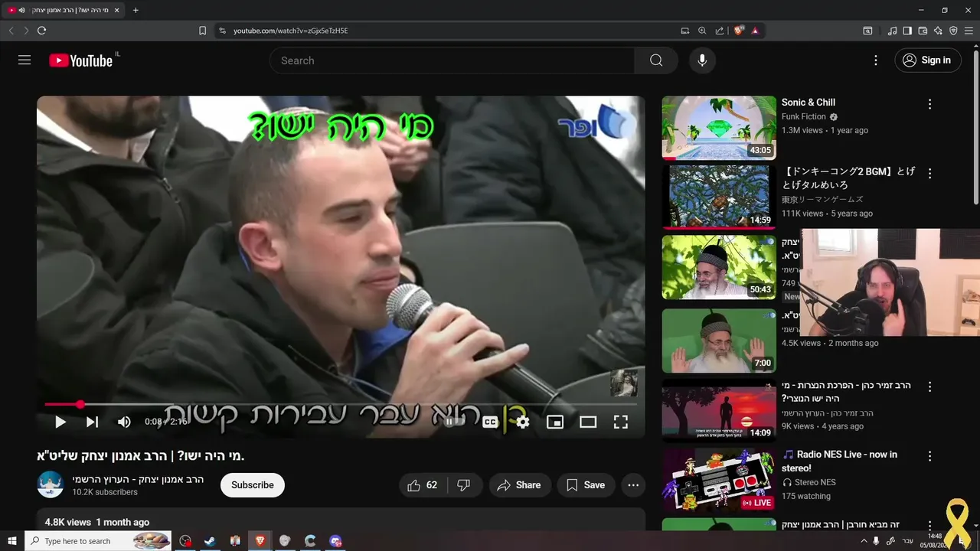The height and width of the screenshot is (551, 980).
Task: Mute the video volume speaker
Action: (x=124, y=422)
